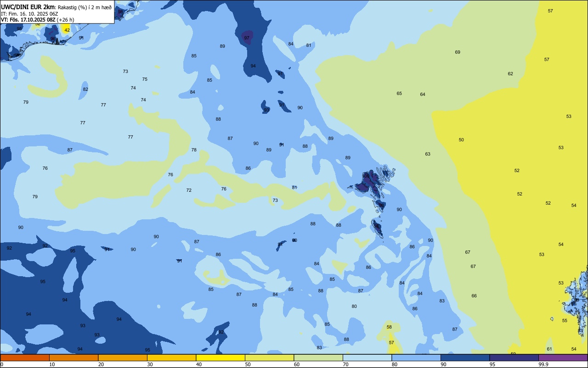588x368 pixels.
Task: Click the humidity value 72
Action: coord(189,190)
